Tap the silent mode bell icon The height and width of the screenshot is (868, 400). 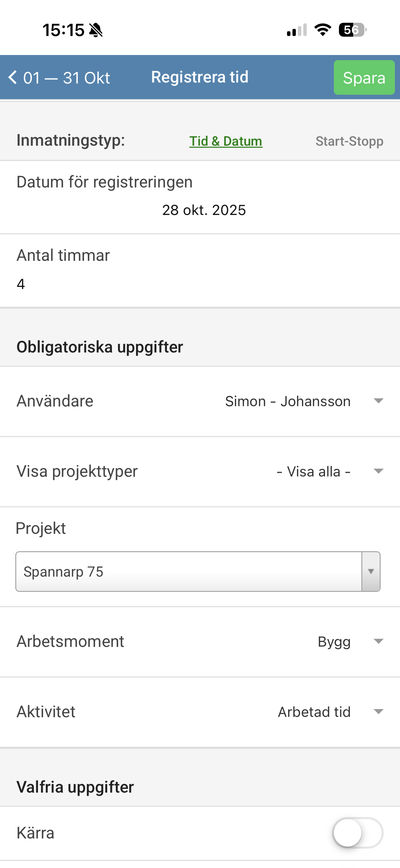(96, 30)
